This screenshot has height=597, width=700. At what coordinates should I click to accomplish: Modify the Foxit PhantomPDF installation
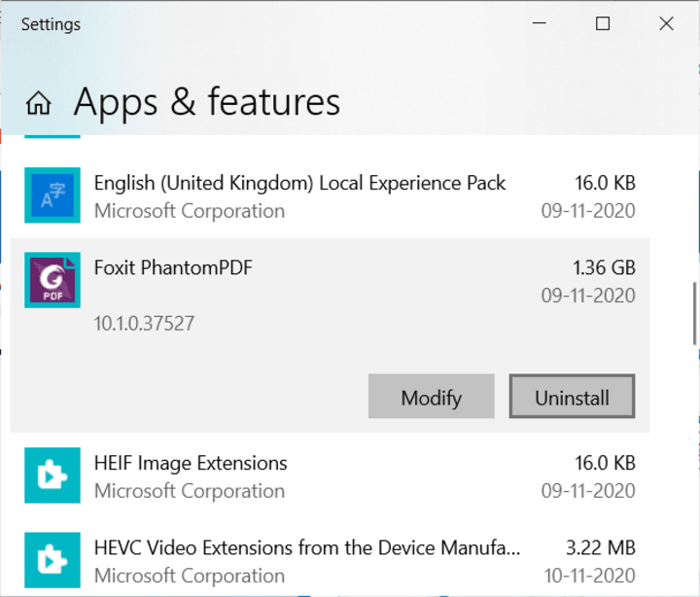pos(432,396)
